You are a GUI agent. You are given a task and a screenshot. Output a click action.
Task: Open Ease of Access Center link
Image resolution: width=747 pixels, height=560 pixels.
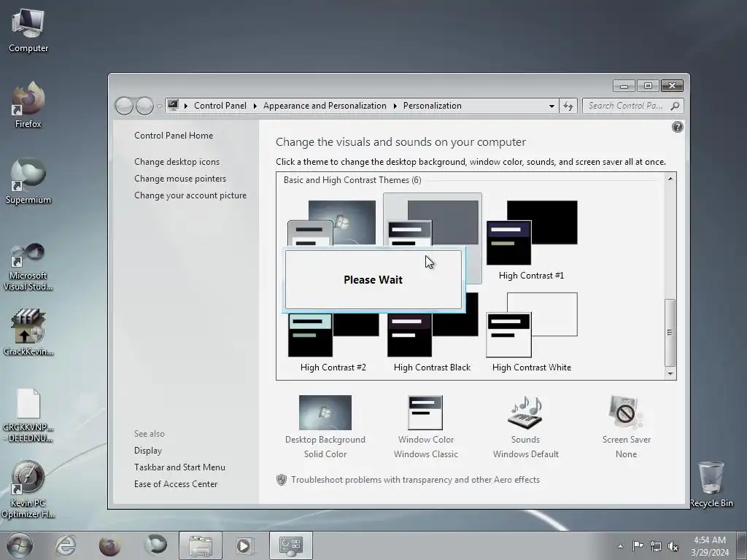click(176, 484)
